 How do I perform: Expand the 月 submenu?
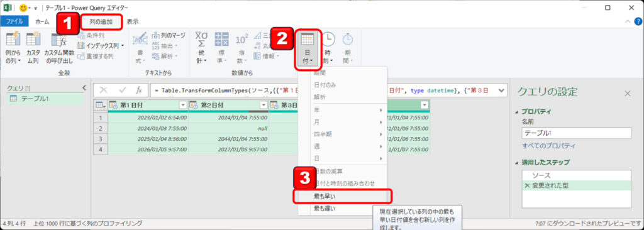[343, 122]
